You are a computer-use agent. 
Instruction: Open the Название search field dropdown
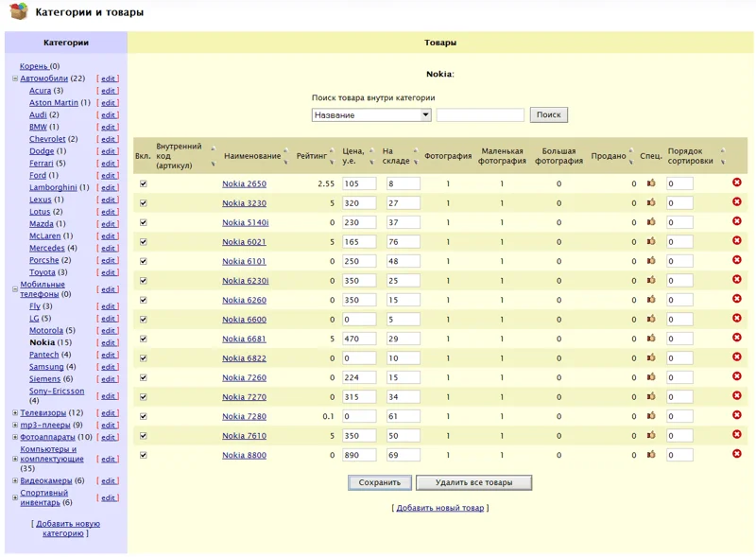[425, 115]
